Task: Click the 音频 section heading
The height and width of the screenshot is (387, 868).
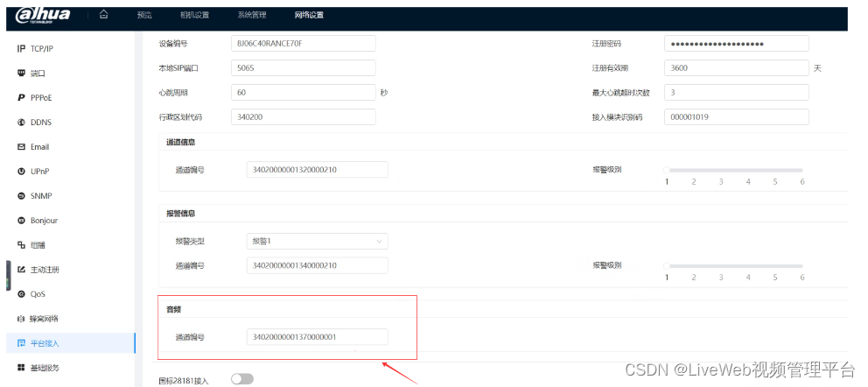Action: click(174, 309)
